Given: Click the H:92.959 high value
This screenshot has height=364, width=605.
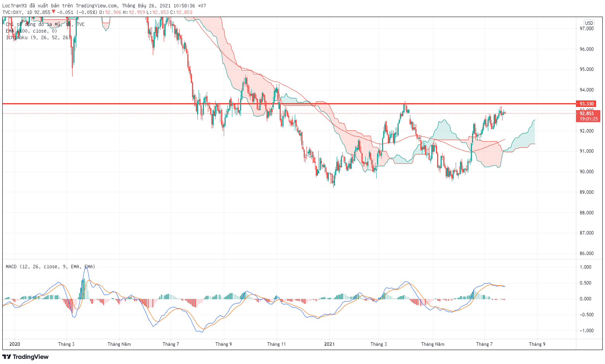Looking at the screenshot, I should (x=134, y=12).
